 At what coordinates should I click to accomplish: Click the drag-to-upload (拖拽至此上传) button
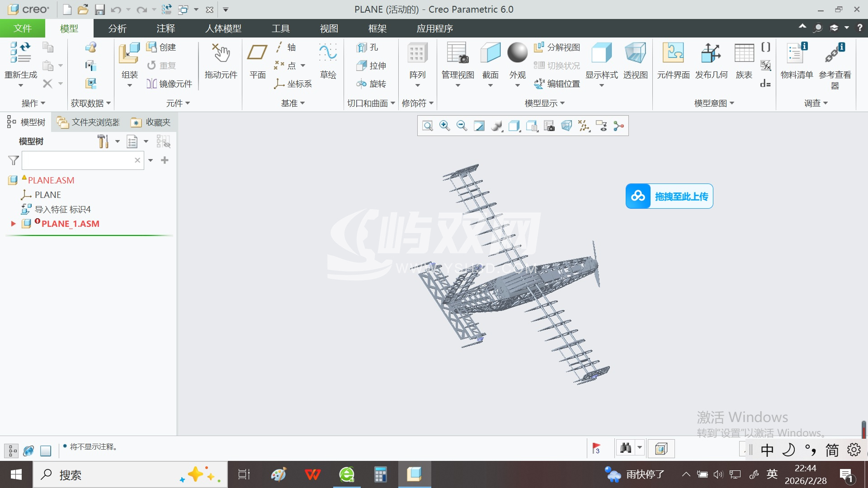pyautogui.click(x=669, y=196)
